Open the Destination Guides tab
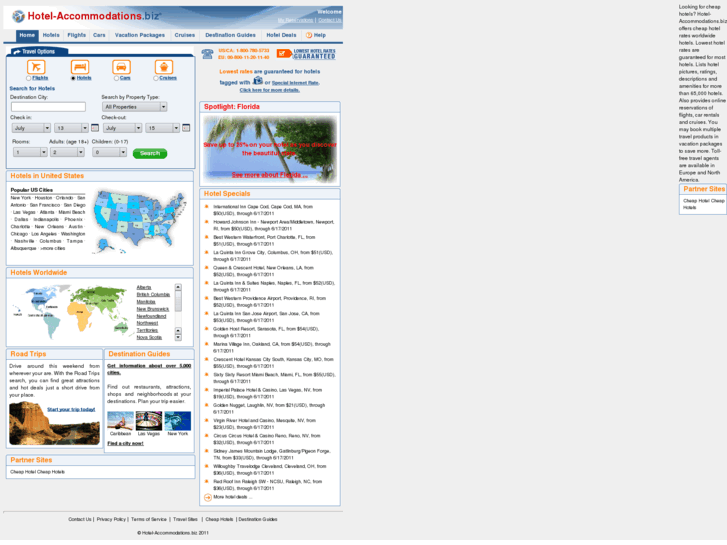 pos(230,35)
